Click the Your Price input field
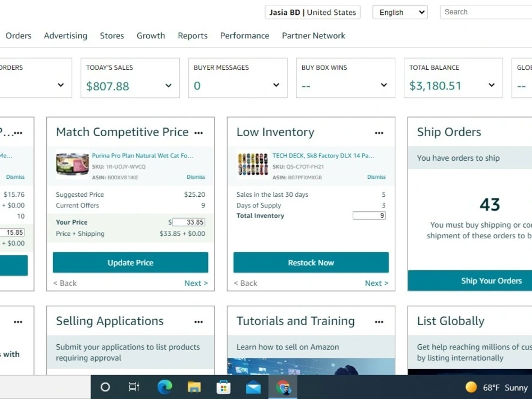This screenshot has height=399, width=532. click(x=189, y=222)
